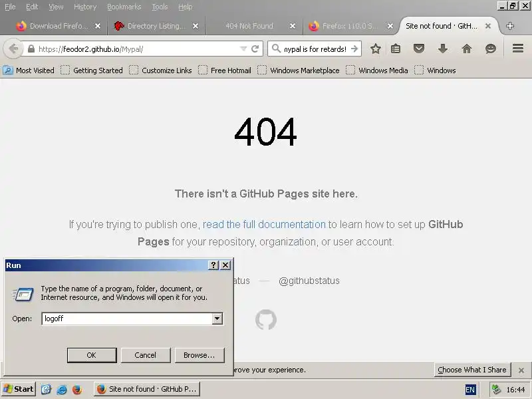
Task: Open the hamburger menu
Action: [518, 49]
